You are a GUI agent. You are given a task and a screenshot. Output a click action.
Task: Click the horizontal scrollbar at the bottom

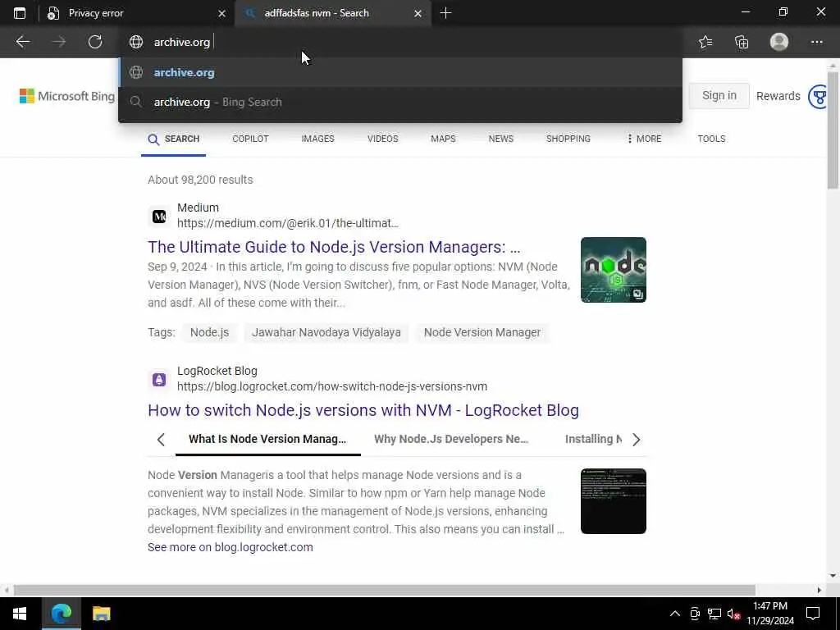384,590
